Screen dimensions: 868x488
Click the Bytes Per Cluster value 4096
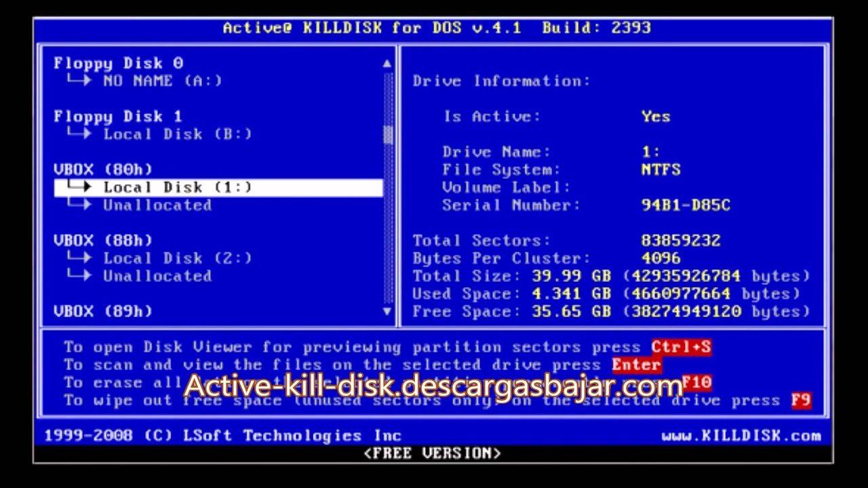(660, 258)
